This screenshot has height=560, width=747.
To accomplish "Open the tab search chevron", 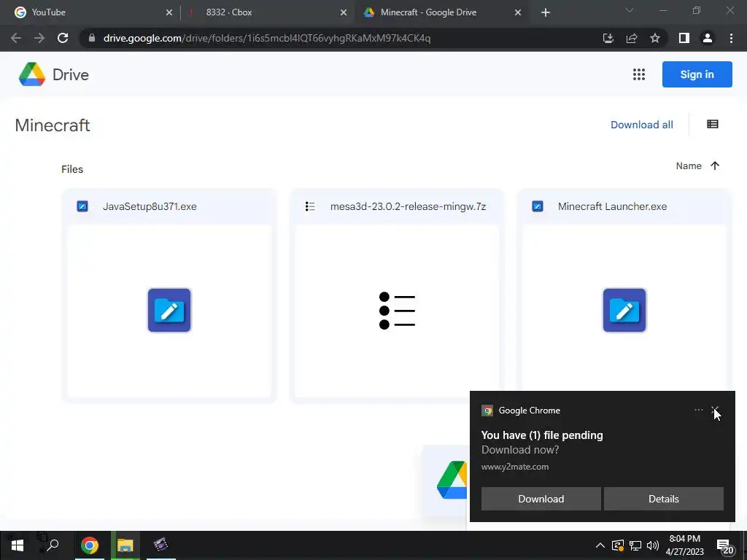I will tap(630, 10).
